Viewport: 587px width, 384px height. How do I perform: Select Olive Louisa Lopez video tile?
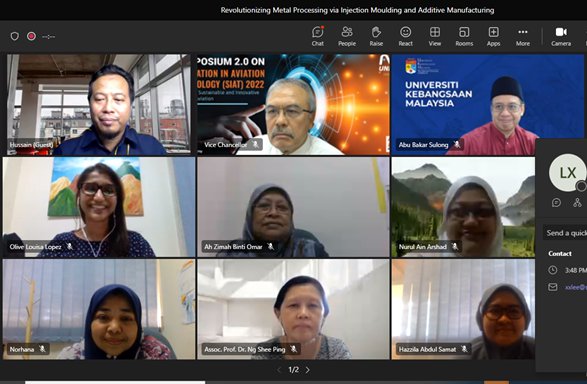pos(99,207)
